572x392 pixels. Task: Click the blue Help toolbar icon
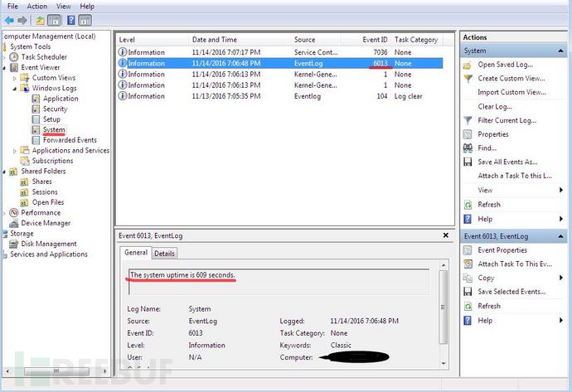71,20
